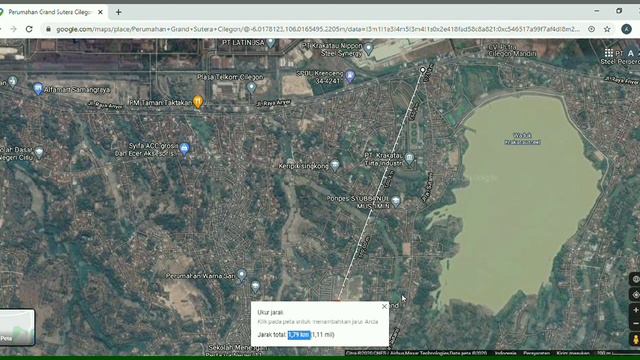Switch to Peta map layer thumbnail
Image resolution: width=640 pixels, height=360 pixels.
click(17, 327)
